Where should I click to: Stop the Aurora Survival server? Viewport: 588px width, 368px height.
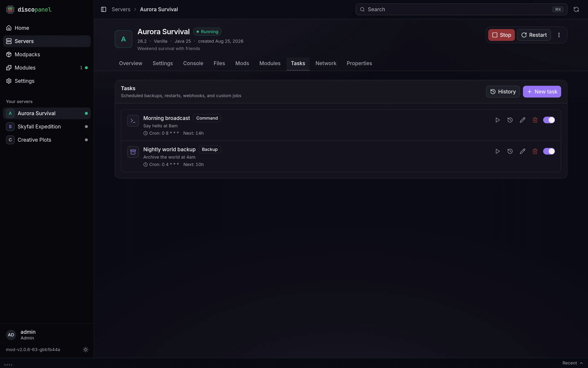pos(501,35)
